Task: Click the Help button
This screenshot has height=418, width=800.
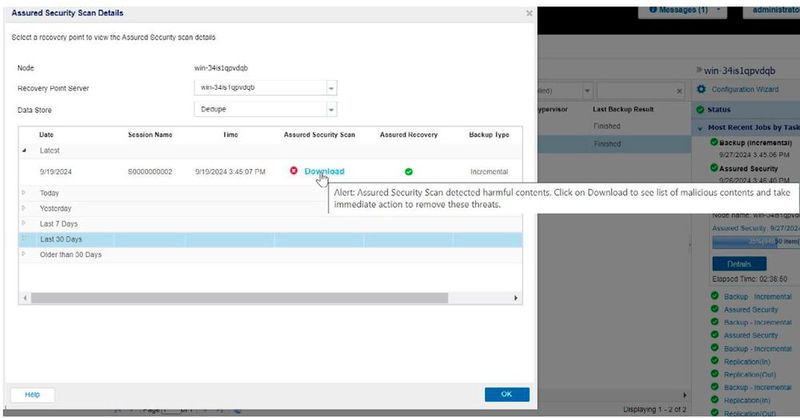Action: [33, 395]
